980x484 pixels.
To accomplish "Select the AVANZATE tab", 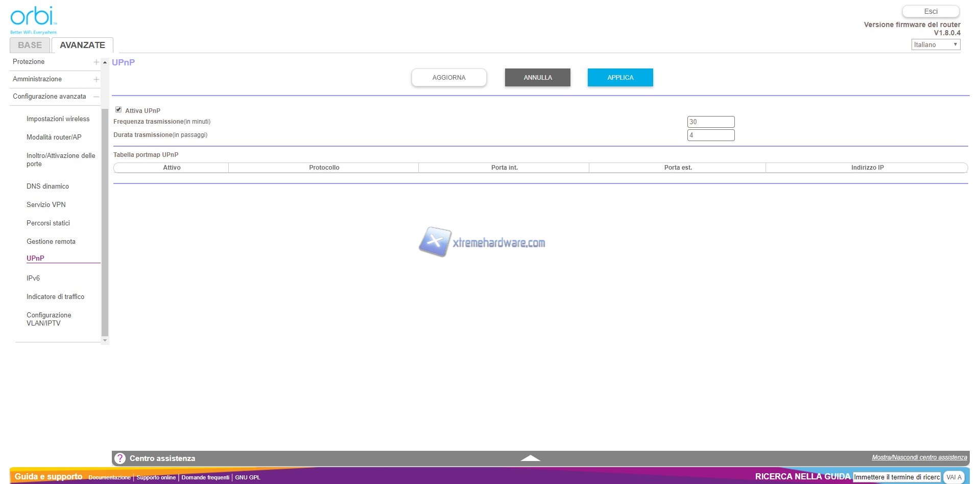I will tap(82, 45).
